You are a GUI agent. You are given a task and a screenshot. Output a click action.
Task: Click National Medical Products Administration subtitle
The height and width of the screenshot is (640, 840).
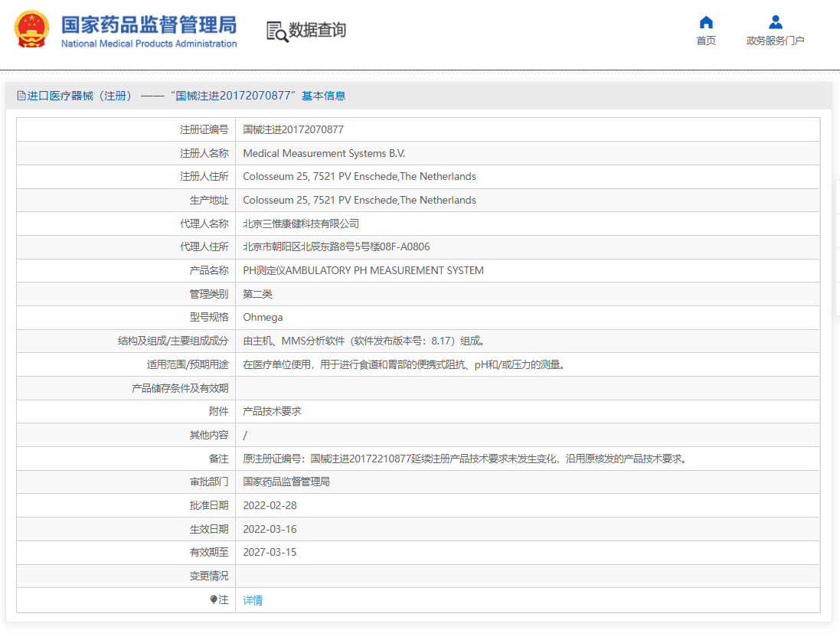149,44
